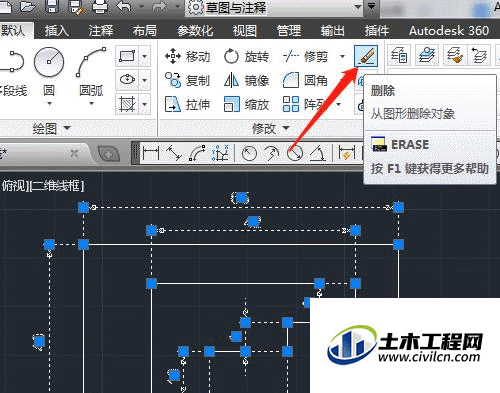Choose the Scale (缩放) tool
Image resolution: width=500 pixels, height=393 pixels.
[x=246, y=105]
